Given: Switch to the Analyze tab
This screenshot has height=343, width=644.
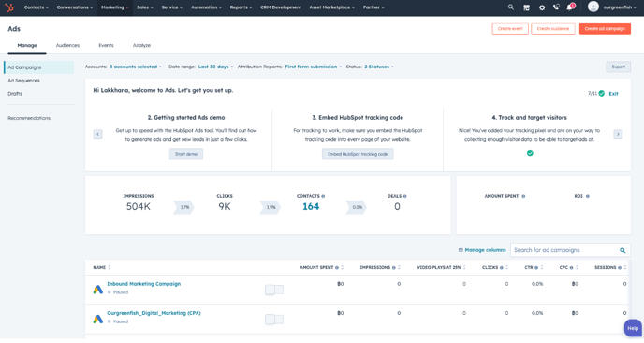Looking at the screenshot, I should [141, 45].
